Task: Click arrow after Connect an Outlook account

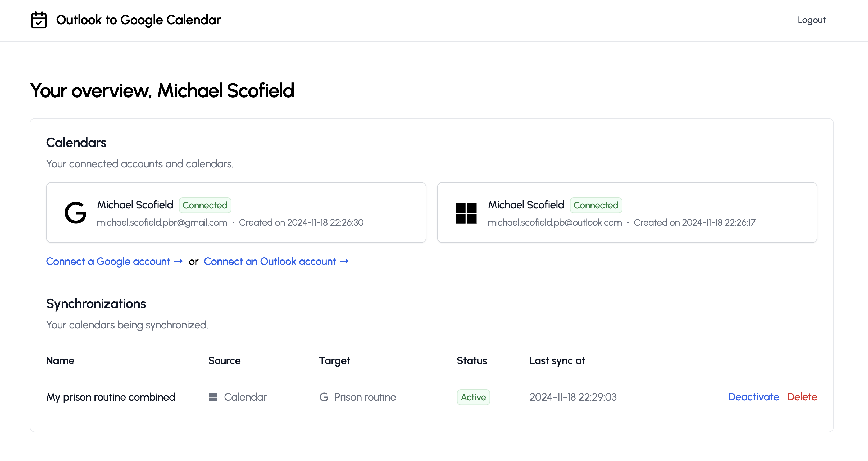Action: coord(344,261)
